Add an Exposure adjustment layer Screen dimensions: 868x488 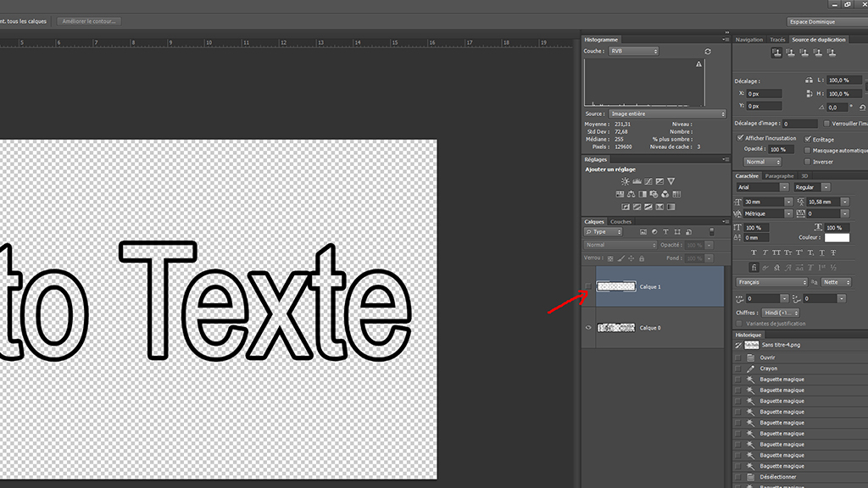point(659,181)
